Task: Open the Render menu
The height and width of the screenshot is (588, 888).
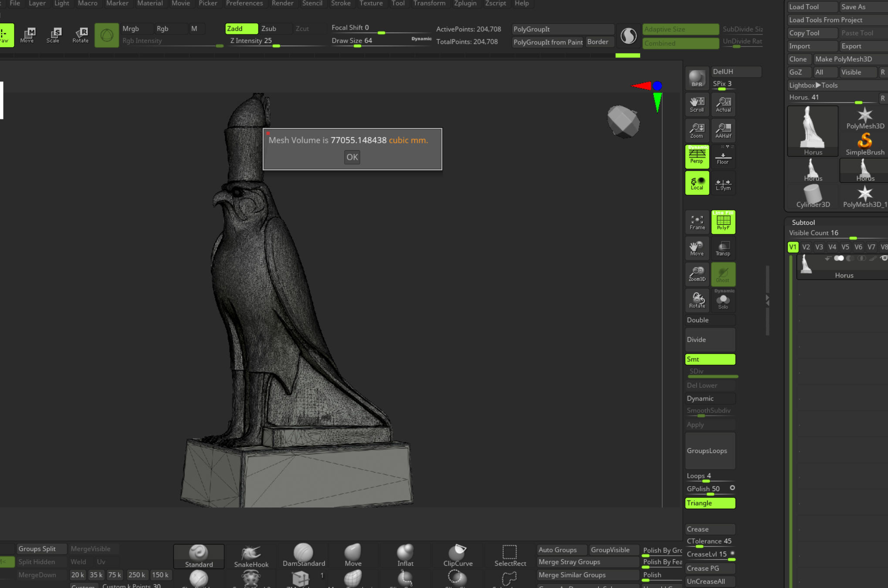Action: [x=282, y=3]
